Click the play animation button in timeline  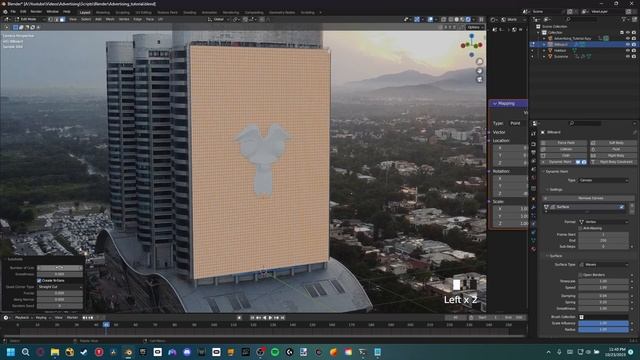pyautogui.click(x=270, y=318)
